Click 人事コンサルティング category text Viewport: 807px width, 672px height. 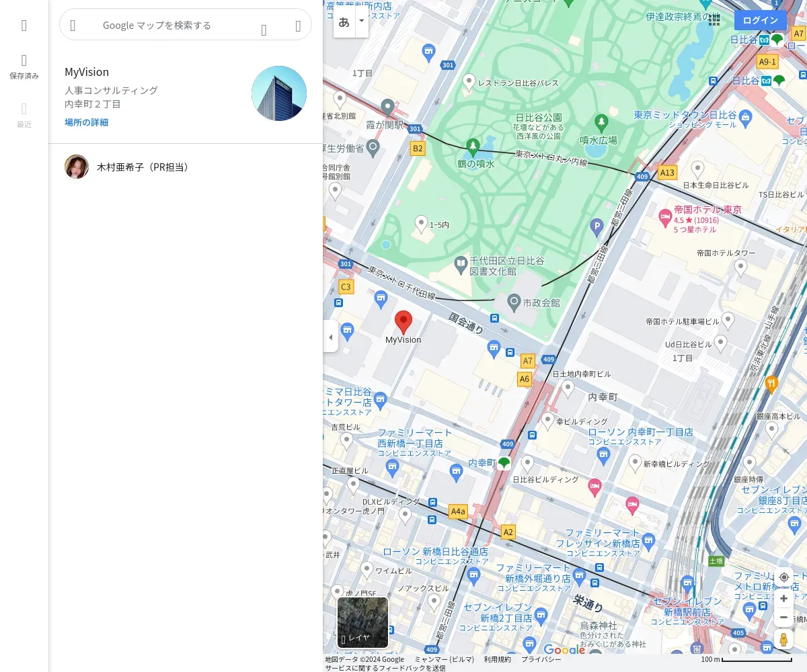[111, 90]
